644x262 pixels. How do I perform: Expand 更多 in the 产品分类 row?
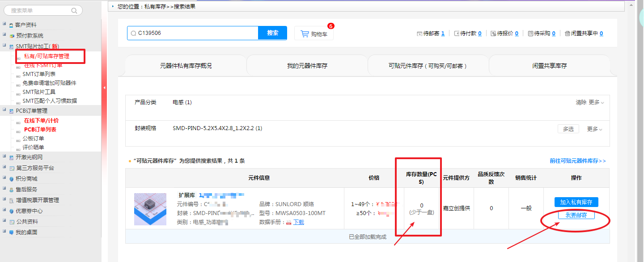[596, 102]
